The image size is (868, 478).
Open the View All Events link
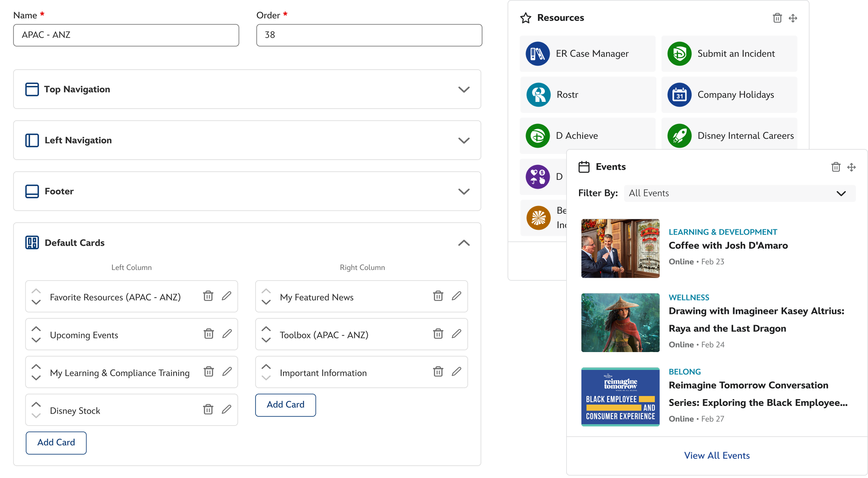717,455
